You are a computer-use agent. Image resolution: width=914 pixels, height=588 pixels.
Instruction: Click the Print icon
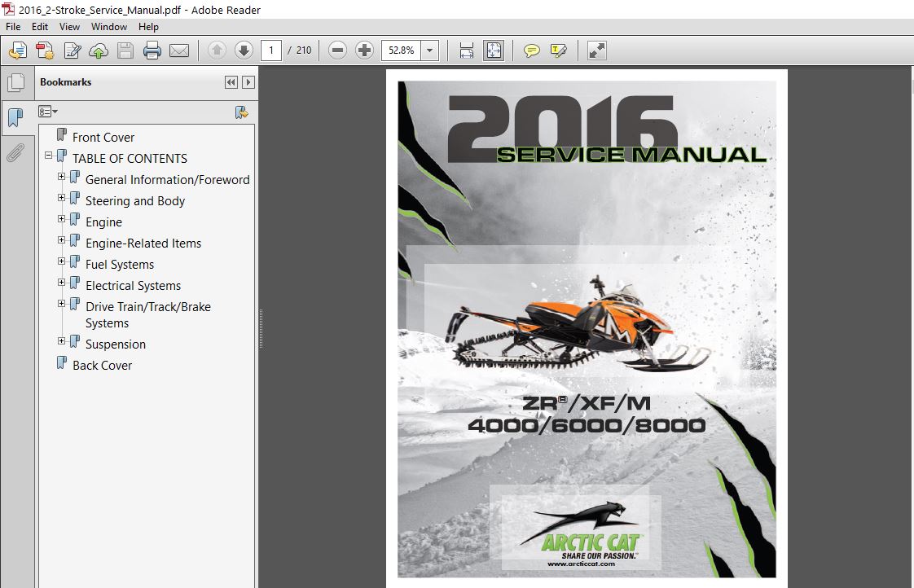tap(152, 50)
